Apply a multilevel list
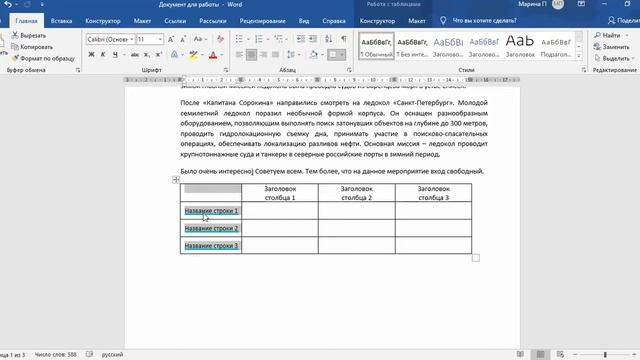 (x=278, y=39)
